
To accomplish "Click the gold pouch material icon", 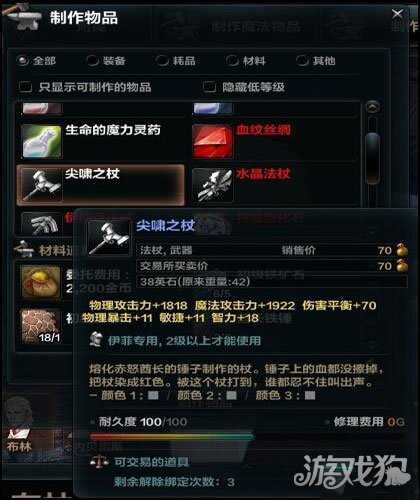I will coord(41,281).
